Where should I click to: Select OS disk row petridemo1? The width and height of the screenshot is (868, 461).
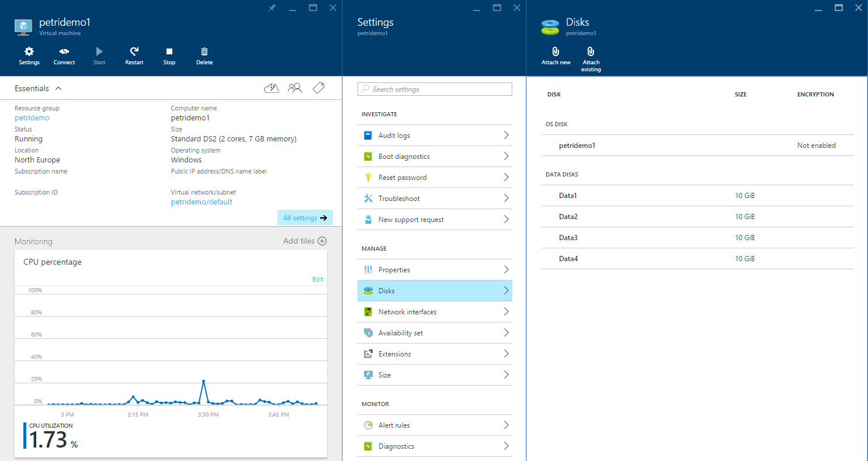(697, 145)
